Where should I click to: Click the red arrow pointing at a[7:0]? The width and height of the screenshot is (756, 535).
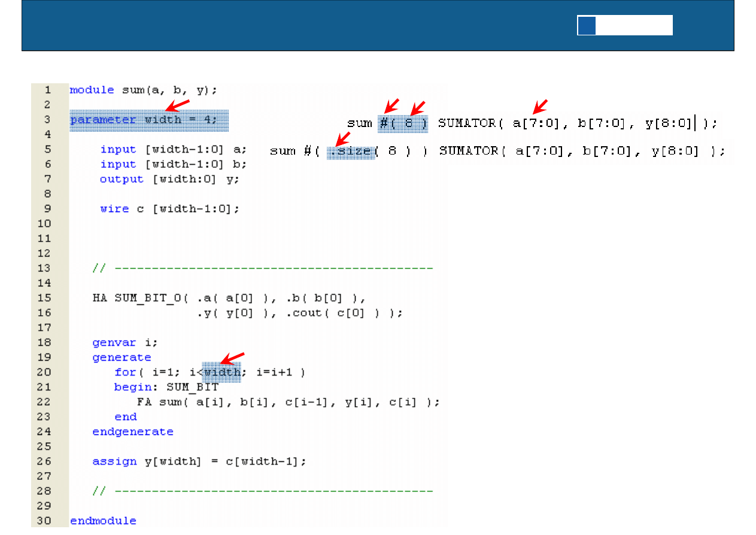point(541,106)
